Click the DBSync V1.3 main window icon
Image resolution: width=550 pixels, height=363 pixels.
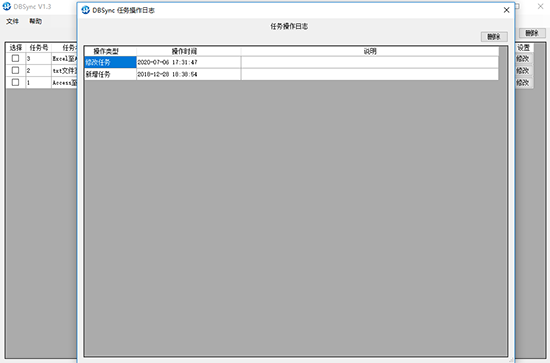[x=7, y=6]
